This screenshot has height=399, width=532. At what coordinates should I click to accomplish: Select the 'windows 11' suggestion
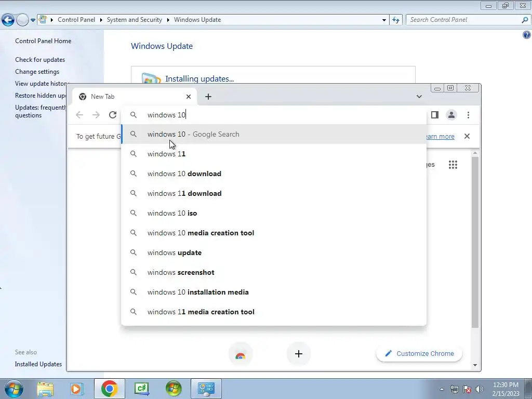274,154
